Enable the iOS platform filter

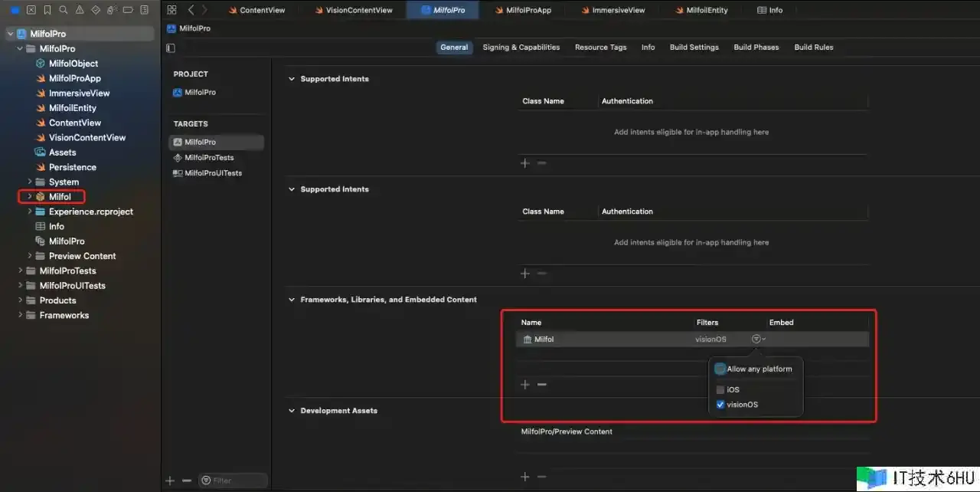pyautogui.click(x=720, y=389)
